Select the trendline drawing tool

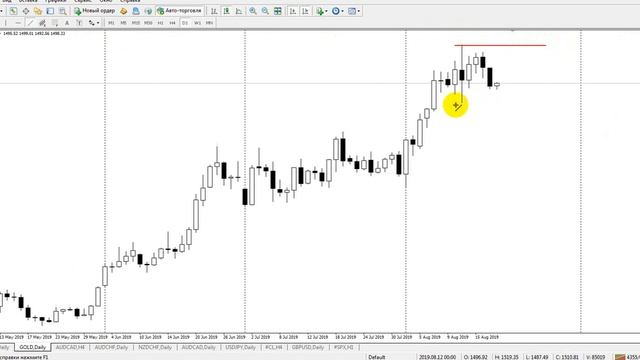point(30,23)
